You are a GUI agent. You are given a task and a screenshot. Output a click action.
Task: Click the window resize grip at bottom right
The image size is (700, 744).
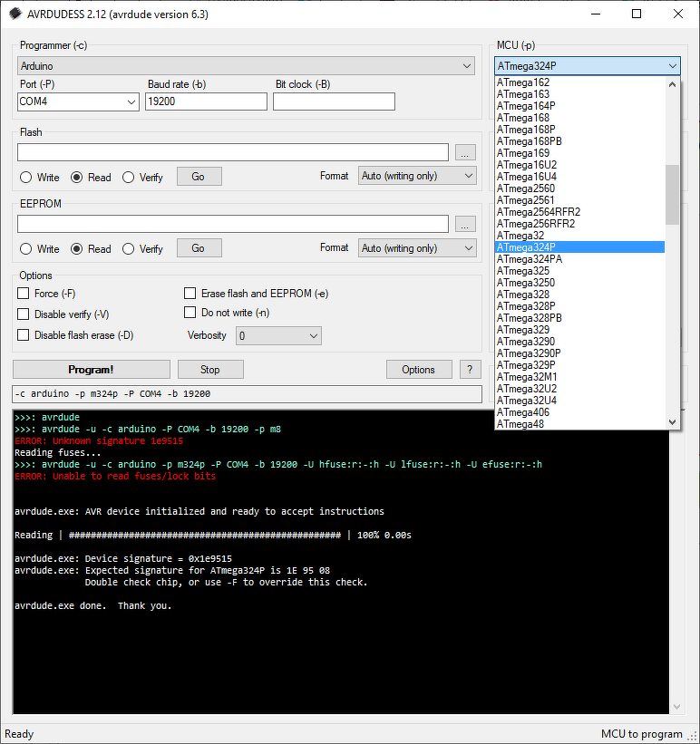tap(692, 736)
